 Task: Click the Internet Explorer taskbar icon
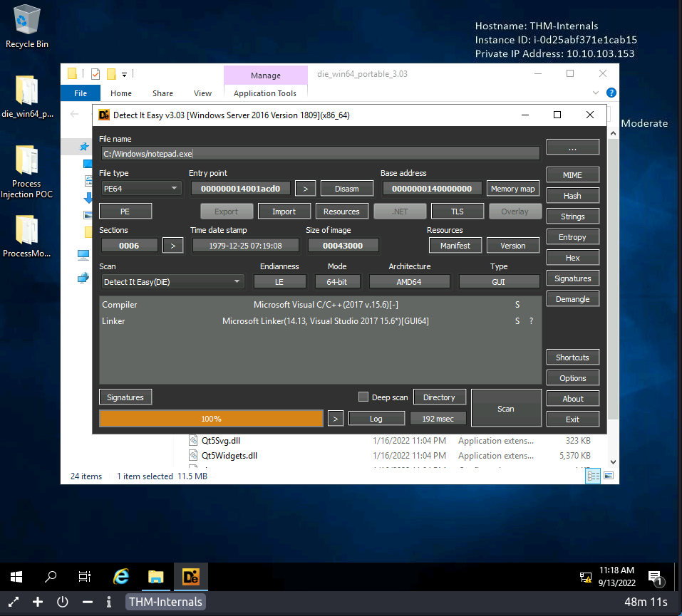tap(121, 577)
